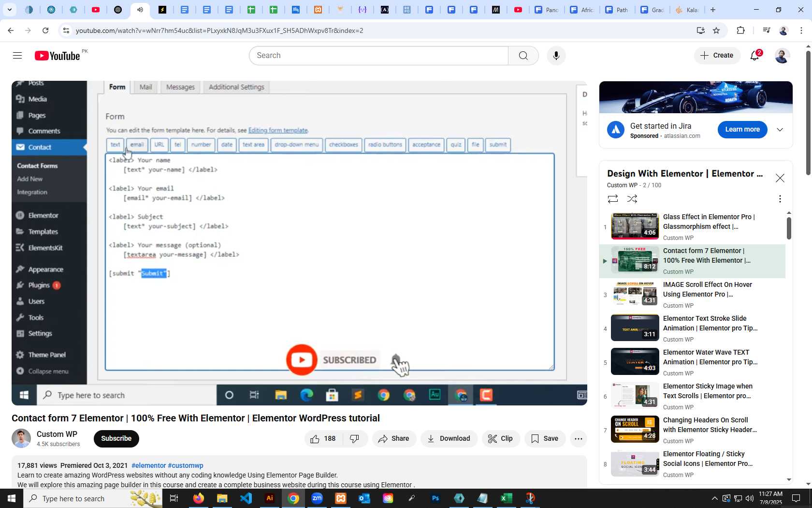Click the taskbar search box

point(93,498)
